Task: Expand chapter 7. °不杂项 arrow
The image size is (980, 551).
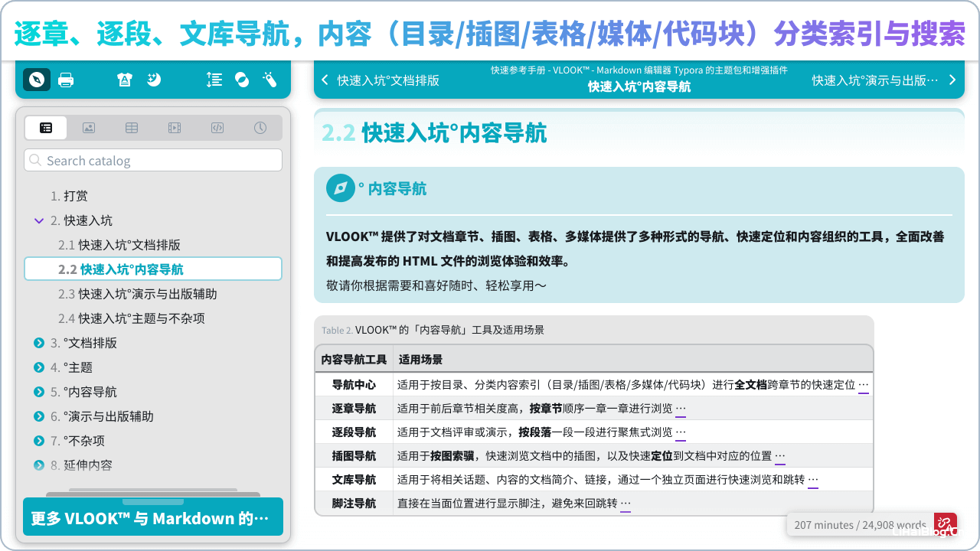Action: coord(39,441)
